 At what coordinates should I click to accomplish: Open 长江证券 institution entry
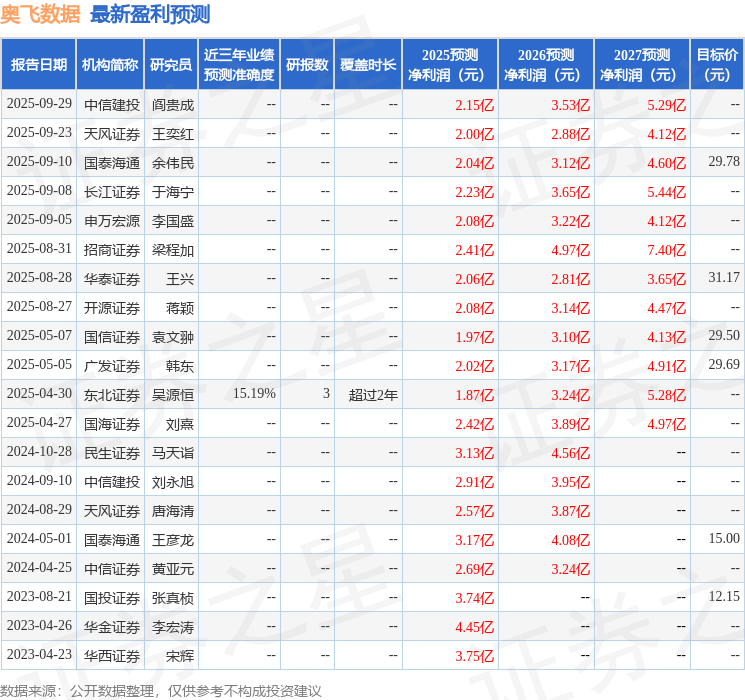pyautogui.click(x=111, y=191)
